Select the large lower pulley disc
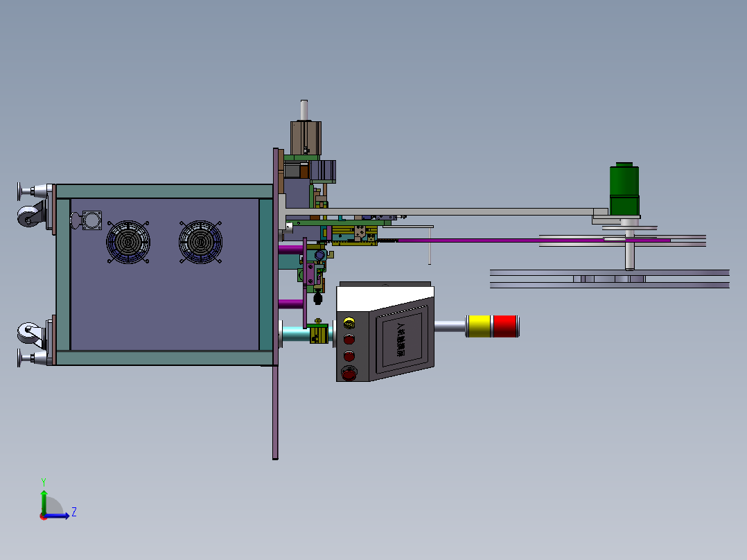Viewport: 747px width, 560px height. click(x=610, y=279)
